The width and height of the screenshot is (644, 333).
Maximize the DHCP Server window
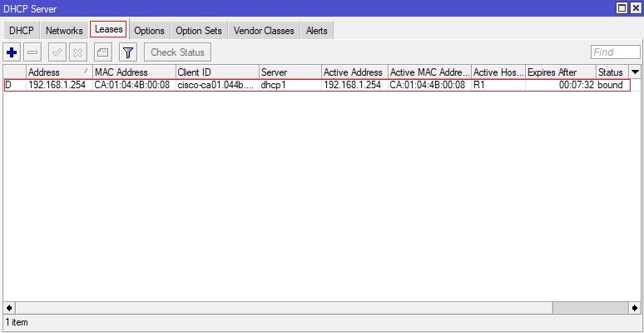tap(622, 7)
